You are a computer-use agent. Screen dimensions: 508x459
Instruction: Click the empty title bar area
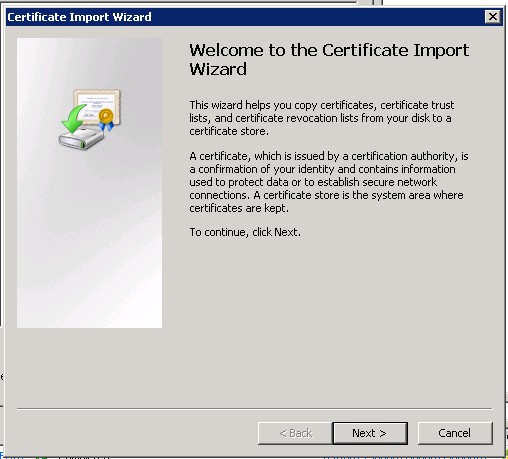[317, 17]
